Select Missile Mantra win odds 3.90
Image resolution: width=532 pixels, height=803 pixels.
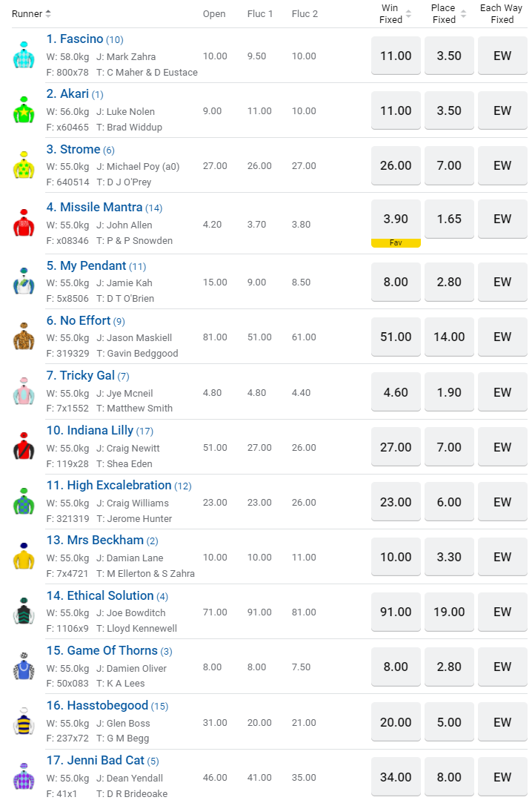pyautogui.click(x=396, y=219)
